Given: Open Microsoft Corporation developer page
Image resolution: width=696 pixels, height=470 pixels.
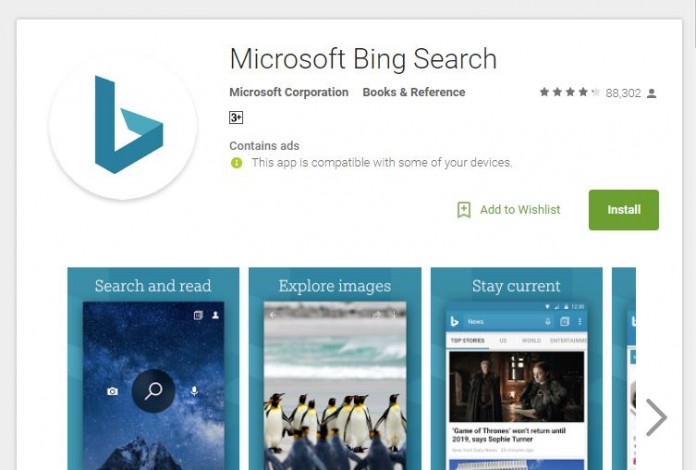Looking at the screenshot, I should [289, 92].
